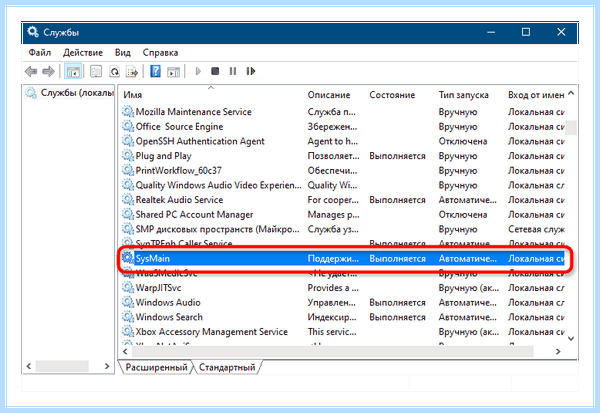Open the Вид menu
This screenshot has width=600, height=413.
(x=122, y=52)
